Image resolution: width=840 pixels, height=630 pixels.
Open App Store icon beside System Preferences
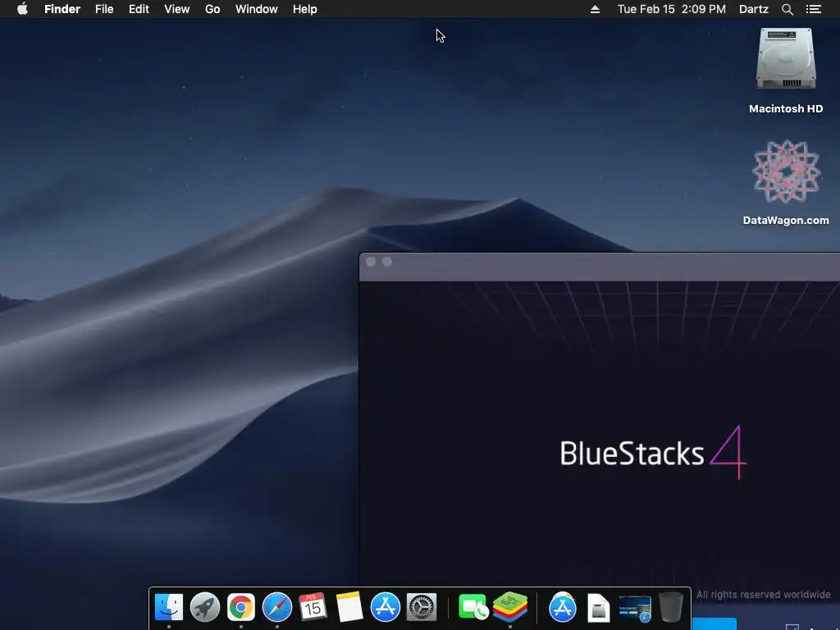point(386,608)
